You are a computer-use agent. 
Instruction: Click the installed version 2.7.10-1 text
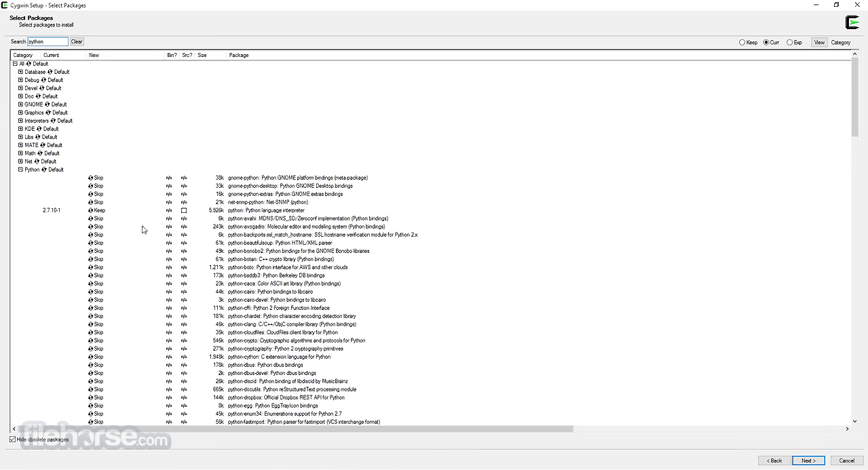pos(52,210)
